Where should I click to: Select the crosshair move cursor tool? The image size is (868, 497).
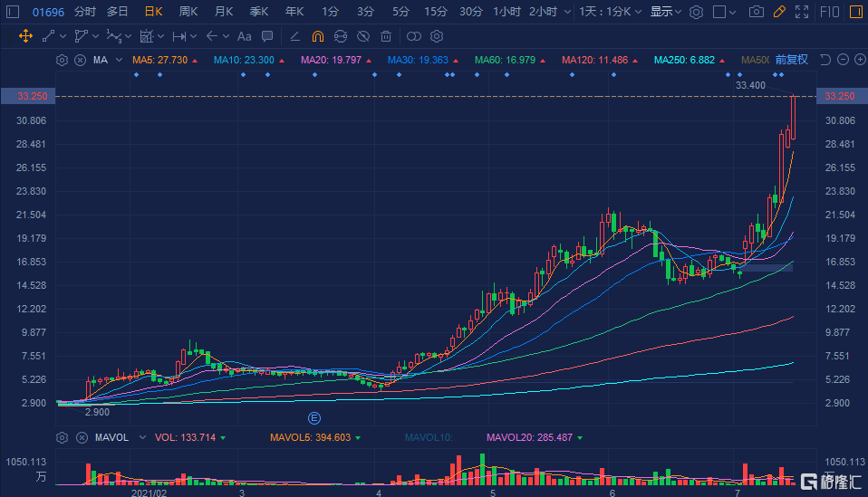click(x=25, y=36)
